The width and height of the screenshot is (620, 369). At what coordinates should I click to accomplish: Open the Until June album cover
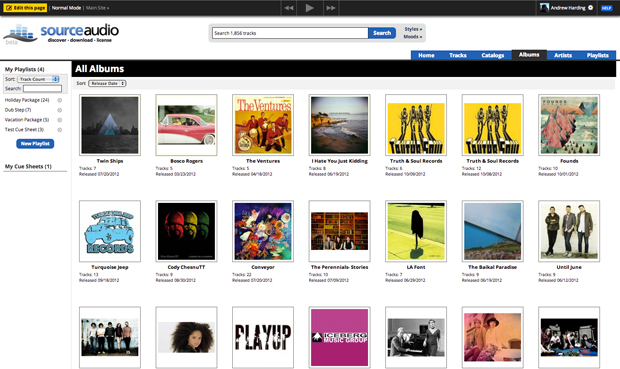(x=569, y=231)
